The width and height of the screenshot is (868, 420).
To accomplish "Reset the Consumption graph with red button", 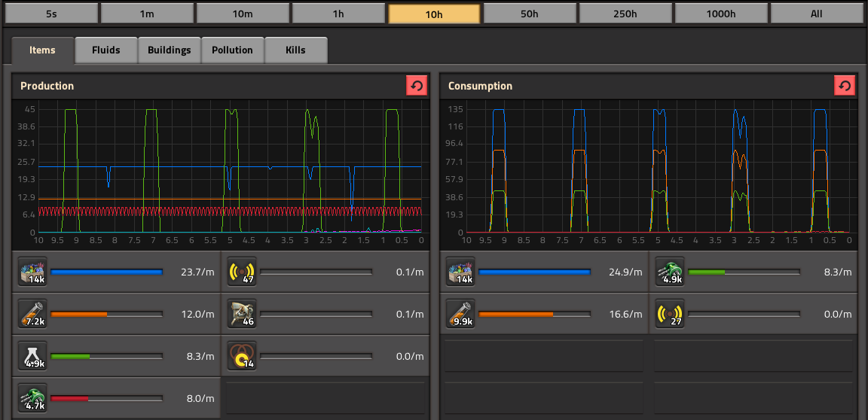I will click(845, 86).
